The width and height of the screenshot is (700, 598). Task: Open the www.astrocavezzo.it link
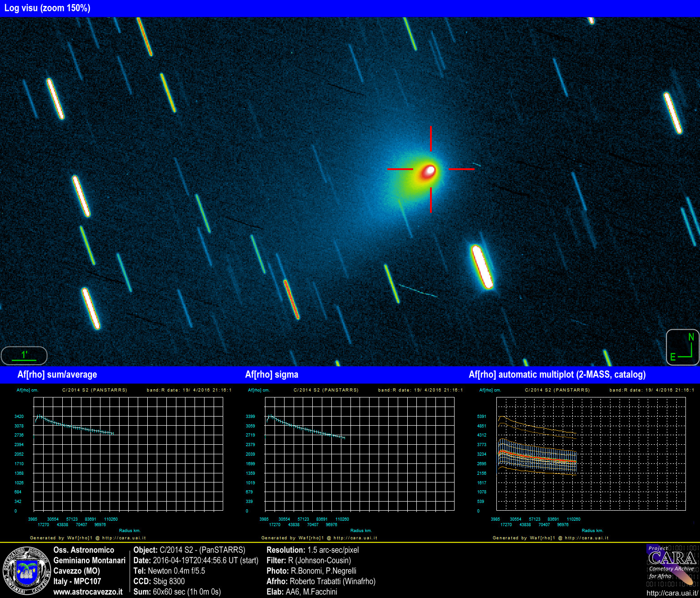[x=88, y=592]
